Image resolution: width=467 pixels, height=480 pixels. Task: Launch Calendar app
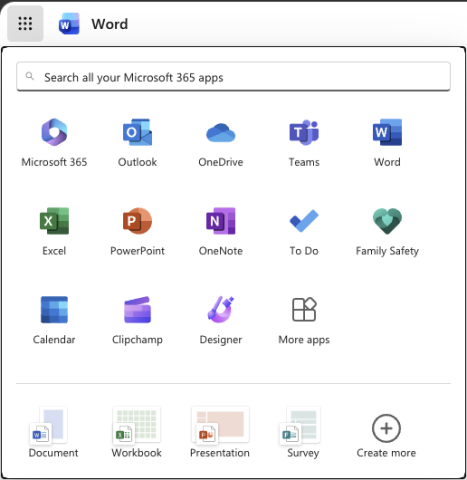click(x=54, y=320)
